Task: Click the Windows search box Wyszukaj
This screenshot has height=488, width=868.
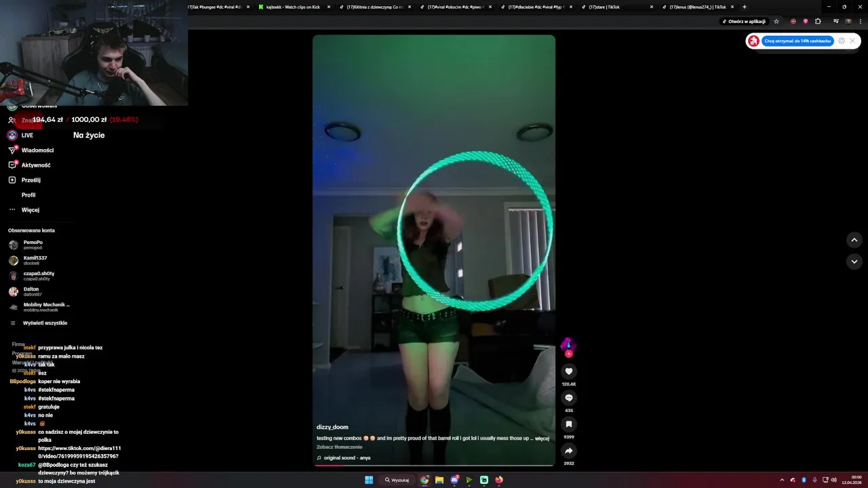Action: click(x=397, y=480)
